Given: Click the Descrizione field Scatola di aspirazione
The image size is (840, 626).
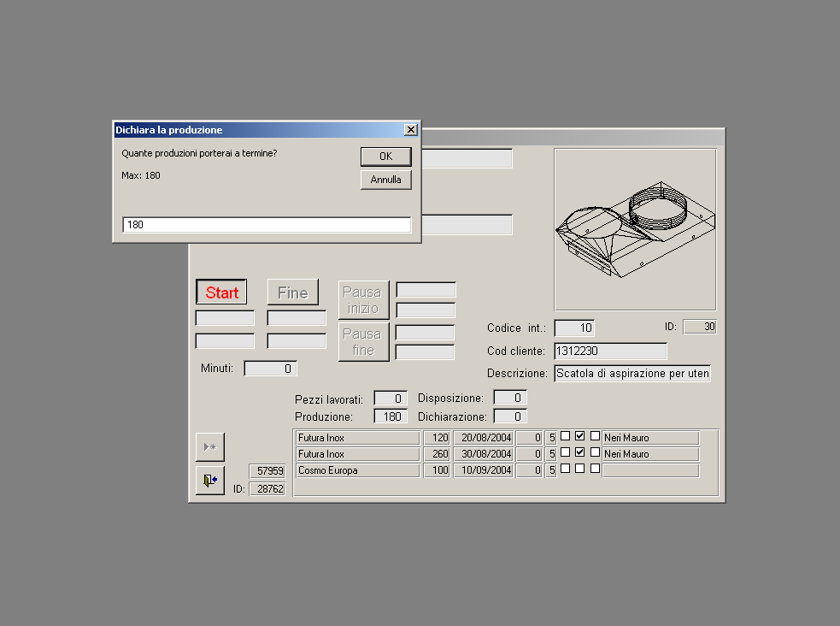Looking at the screenshot, I should click(x=632, y=374).
